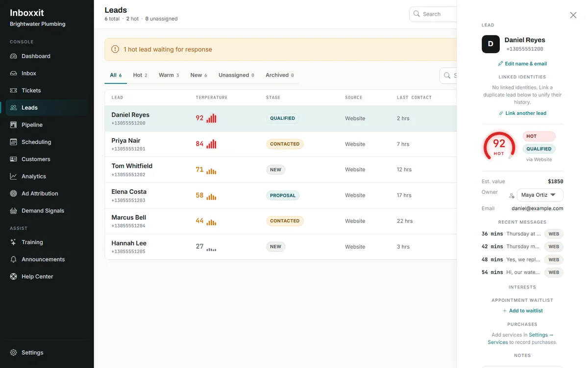Switch to the Hot leads tab
Viewport: 588px width, 368px height.
pos(140,75)
